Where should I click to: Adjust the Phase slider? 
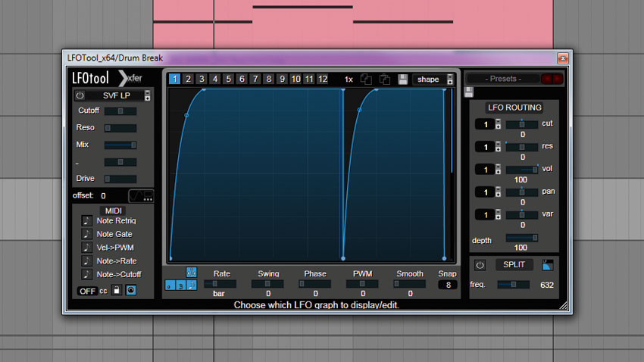(315, 283)
